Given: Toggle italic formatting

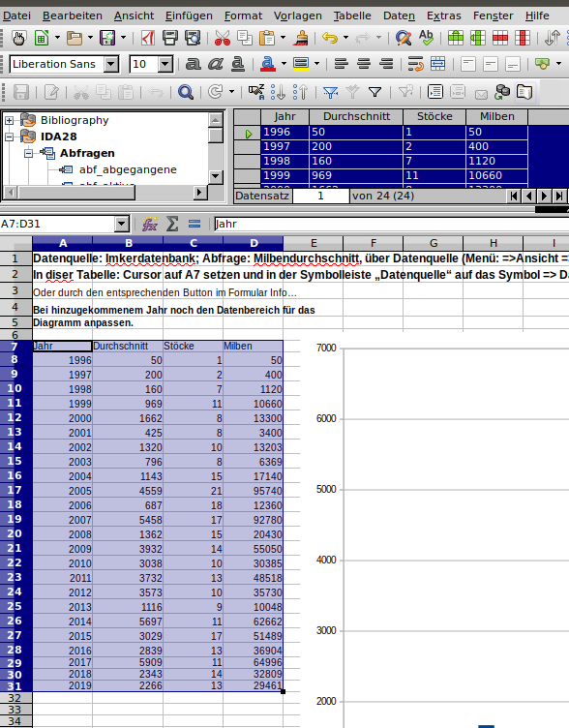Looking at the screenshot, I should (x=216, y=64).
